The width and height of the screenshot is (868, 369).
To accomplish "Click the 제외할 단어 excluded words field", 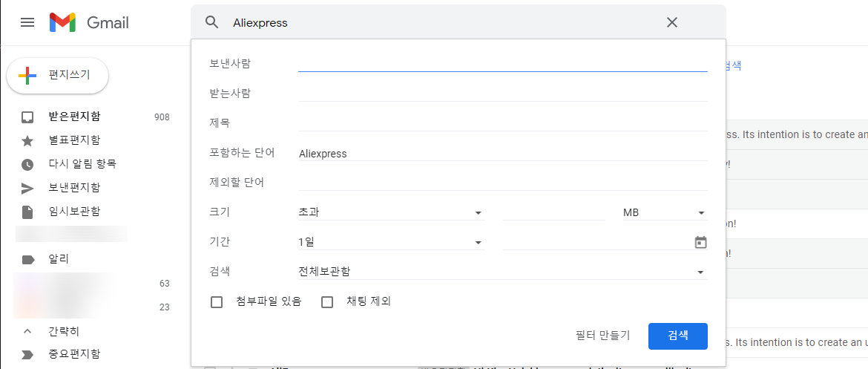I will pos(503,183).
